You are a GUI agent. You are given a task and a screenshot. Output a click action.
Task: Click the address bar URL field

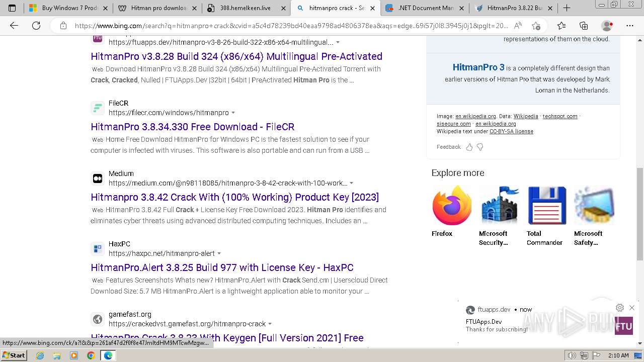click(291, 26)
